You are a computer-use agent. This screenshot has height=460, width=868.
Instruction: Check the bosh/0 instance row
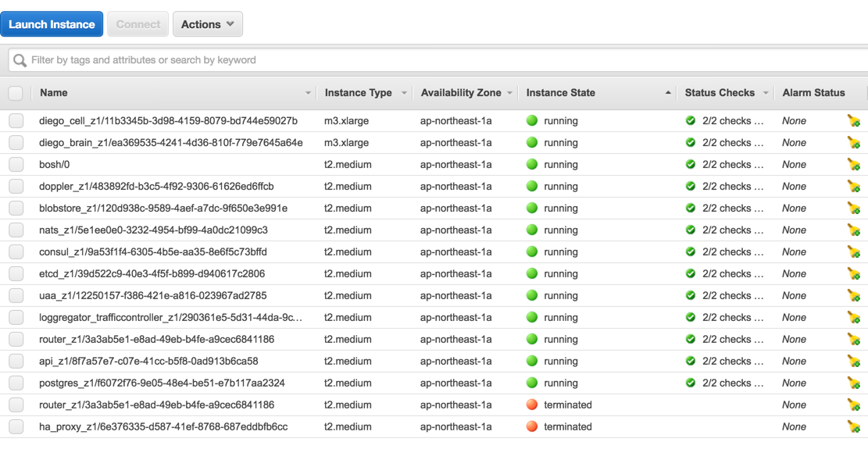point(16,165)
